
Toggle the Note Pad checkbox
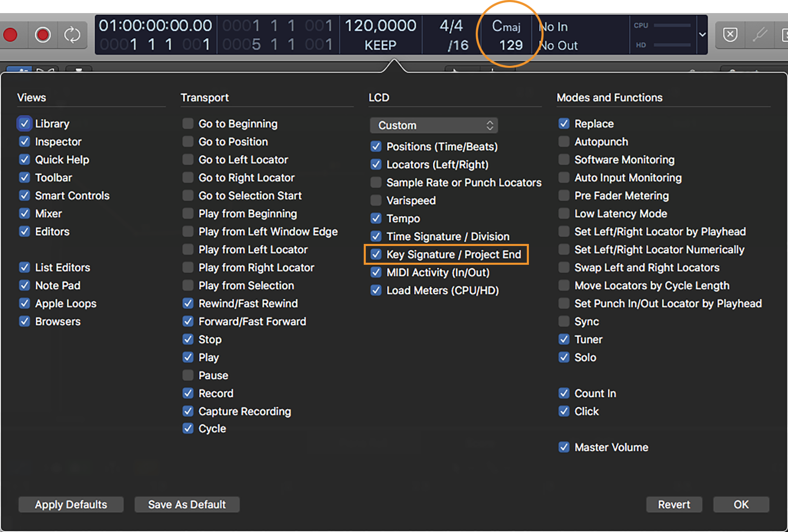click(25, 285)
